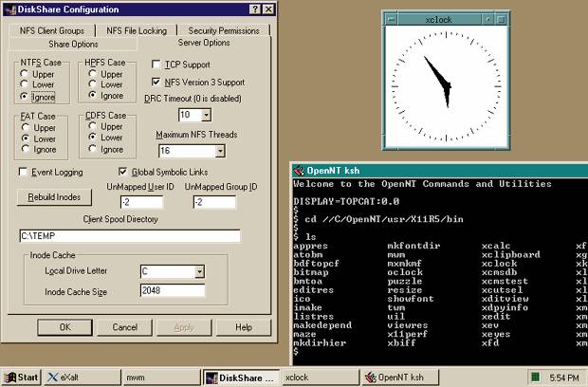Click 'showfont' in the ksh listing

(411, 299)
